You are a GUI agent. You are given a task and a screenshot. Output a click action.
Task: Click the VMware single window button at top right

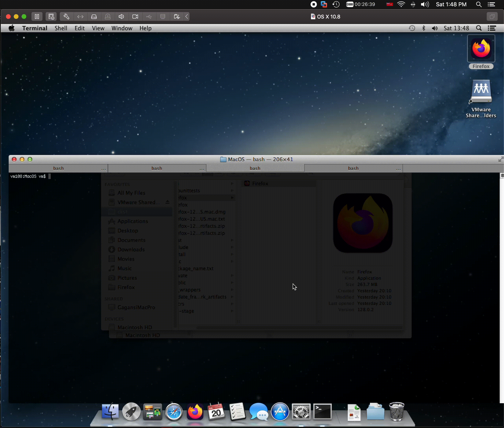point(492,17)
